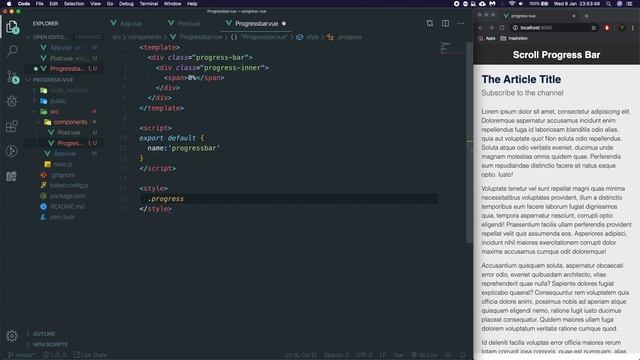
Task: Open the Search view in activity bar
Action: pyautogui.click(x=12, y=51)
